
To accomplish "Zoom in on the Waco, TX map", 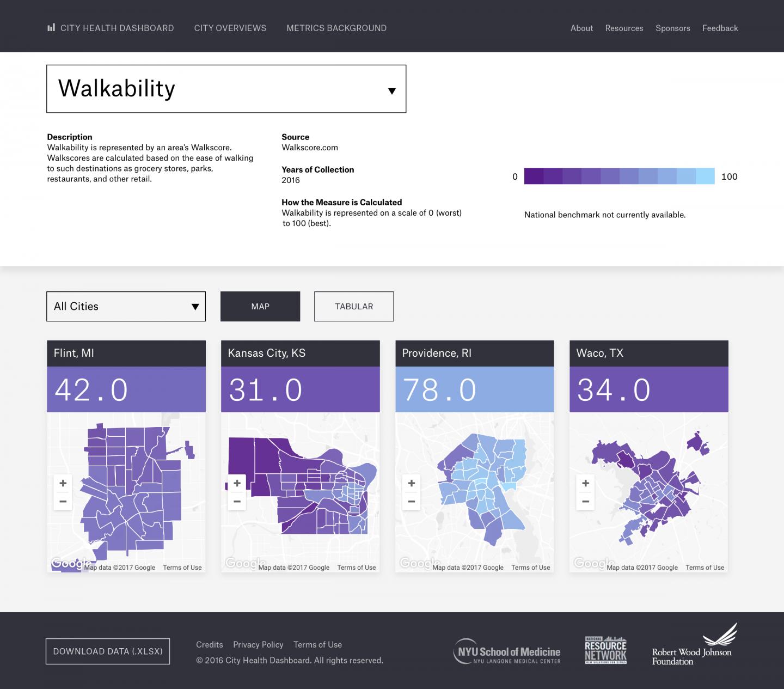I will tap(586, 483).
